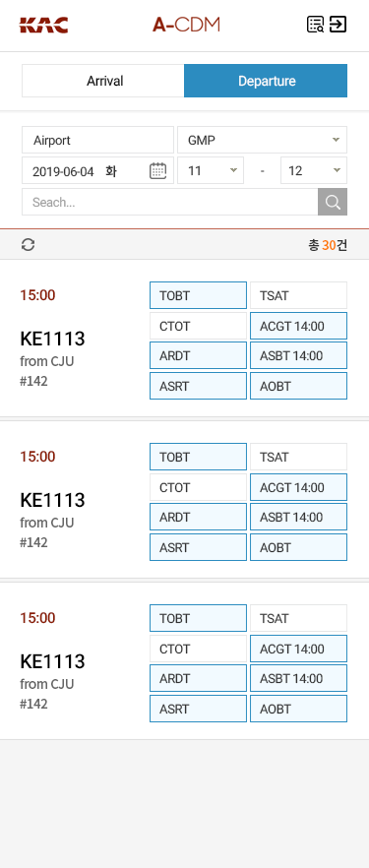Image resolution: width=369 pixels, height=868 pixels.
Task: Open the end hour 12 dropdown
Action: (x=314, y=170)
